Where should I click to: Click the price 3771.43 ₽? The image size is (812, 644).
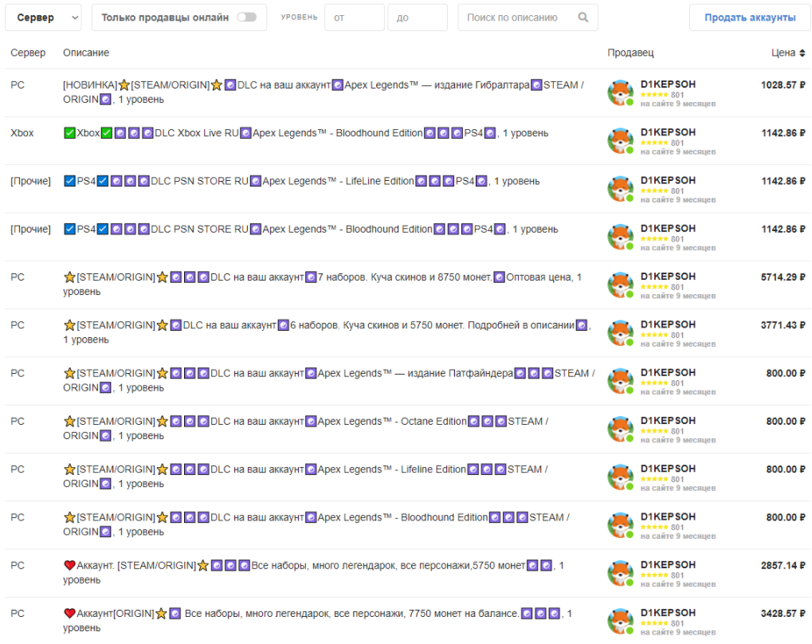783,325
